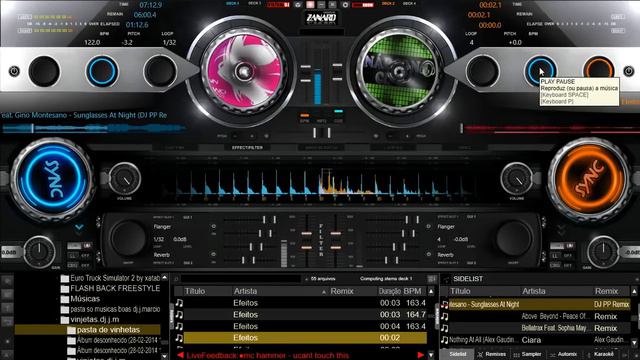Toggle the right deck power icon
640x360 pixels.
(629, 71)
